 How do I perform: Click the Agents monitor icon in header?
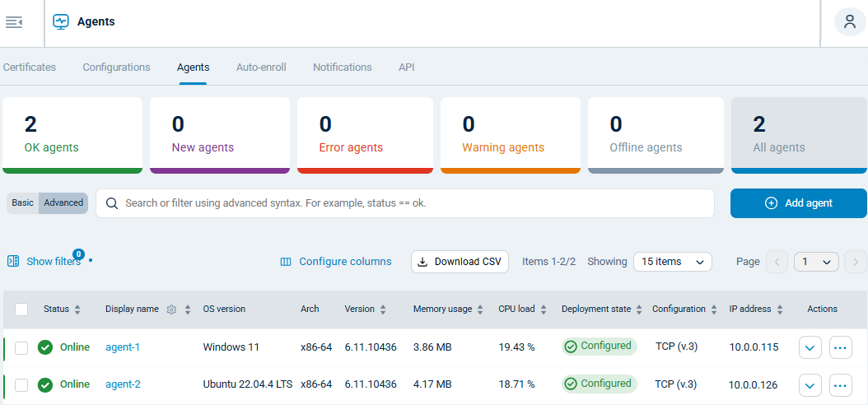coord(60,22)
